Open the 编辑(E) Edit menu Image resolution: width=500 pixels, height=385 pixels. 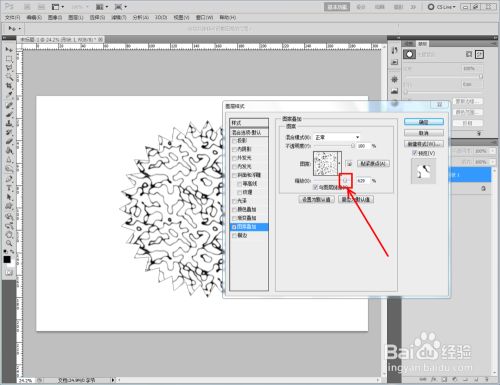pyautogui.click(x=34, y=17)
